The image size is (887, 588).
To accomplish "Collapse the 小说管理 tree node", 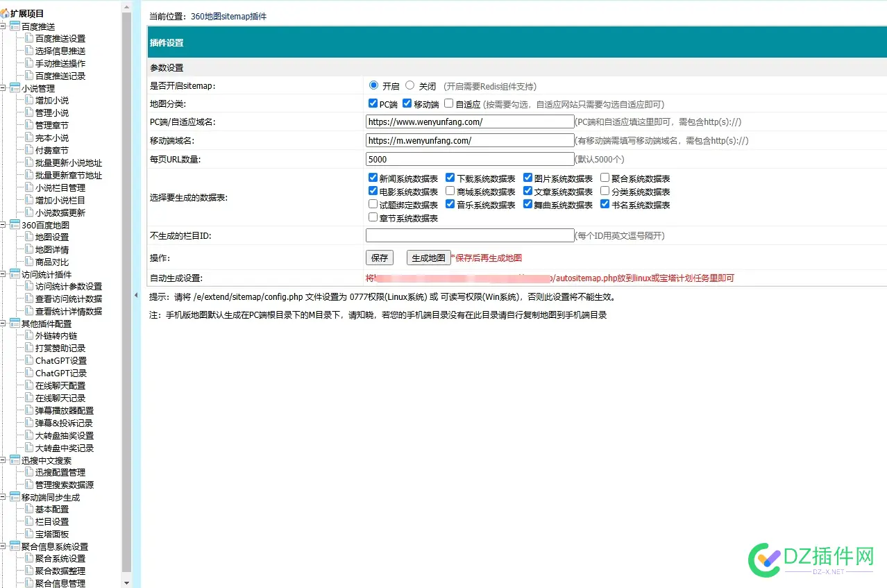I will tap(3, 88).
